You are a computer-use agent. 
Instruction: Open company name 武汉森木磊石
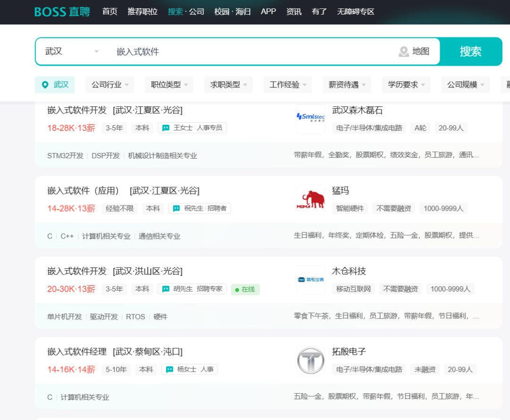pos(357,110)
